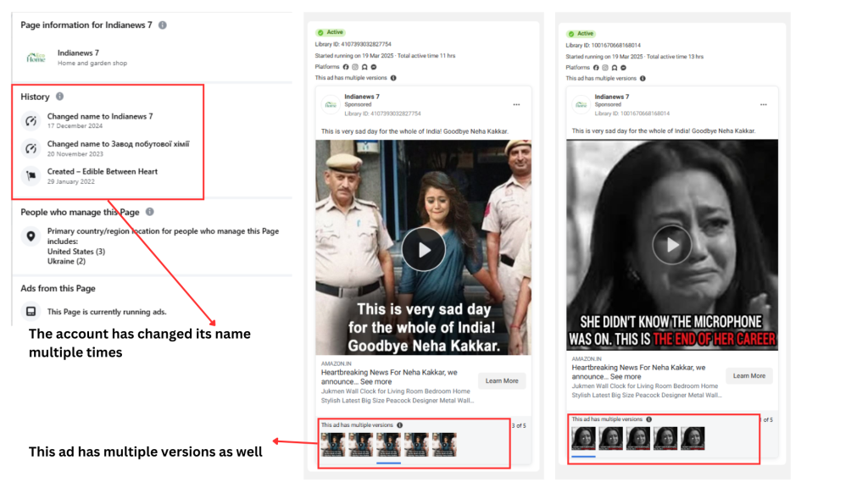The height and width of the screenshot is (488, 868).
Task: Click the Active status badge on the 11 hrs ad
Action: coord(330,33)
